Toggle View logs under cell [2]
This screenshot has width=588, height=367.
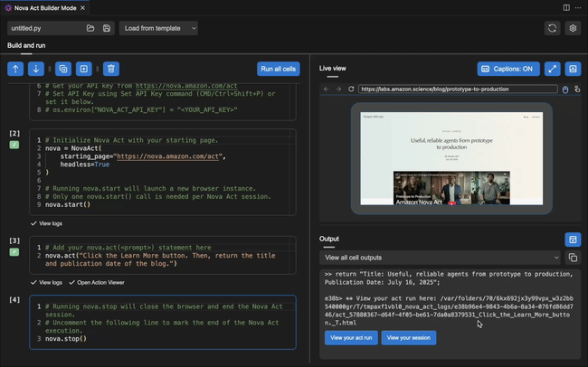click(46, 223)
